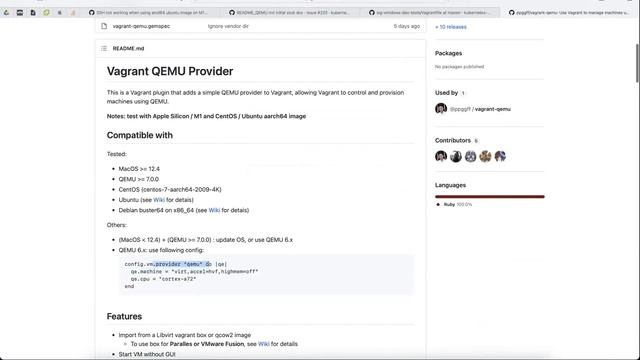Image resolution: width=640 pixels, height=360 pixels.
Task: Click the README.md file name header
Action: click(128, 48)
